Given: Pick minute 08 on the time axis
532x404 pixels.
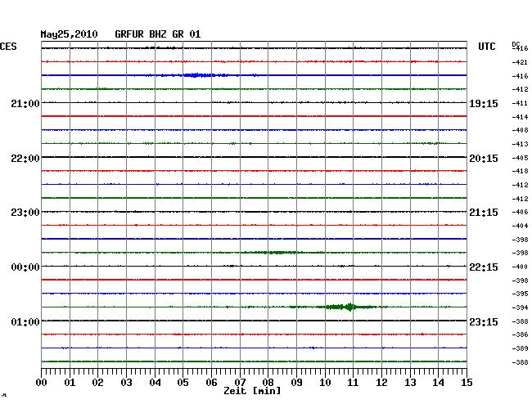Looking at the screenshot, I should click(268, 382).
